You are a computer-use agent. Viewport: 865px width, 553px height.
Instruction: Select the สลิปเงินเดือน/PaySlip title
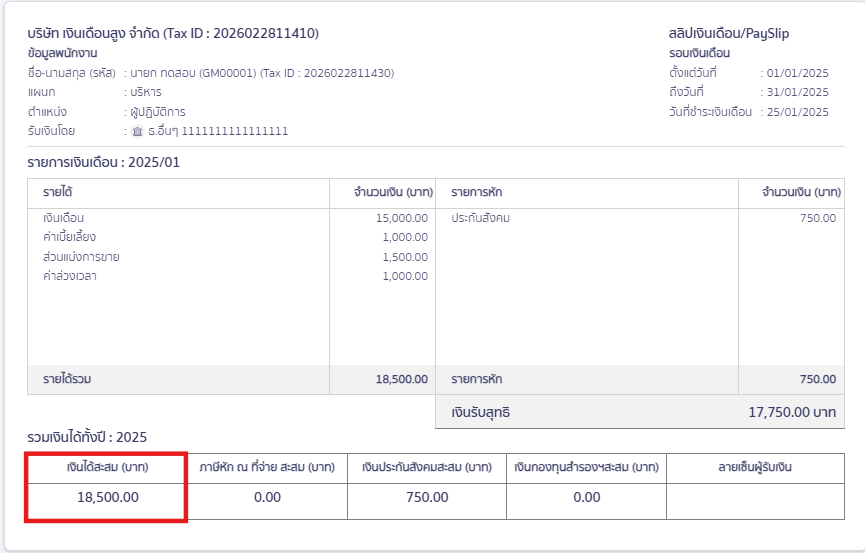click(729, 33)
